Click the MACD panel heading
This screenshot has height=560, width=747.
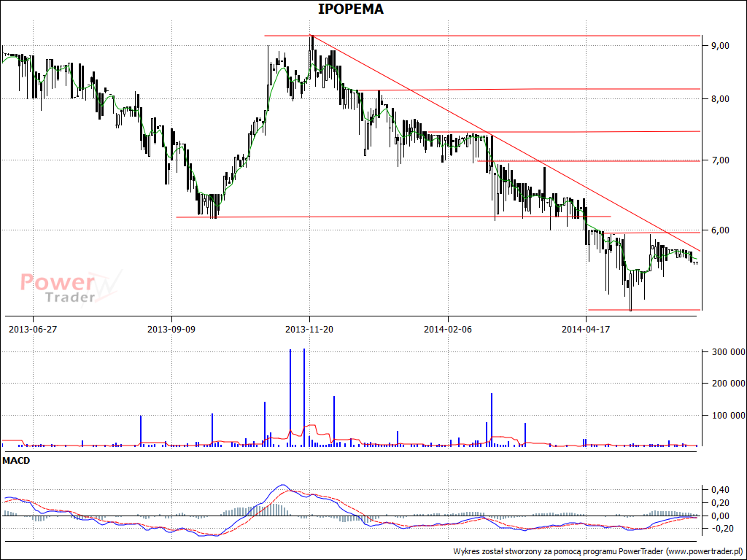click(x=16, y=461)
